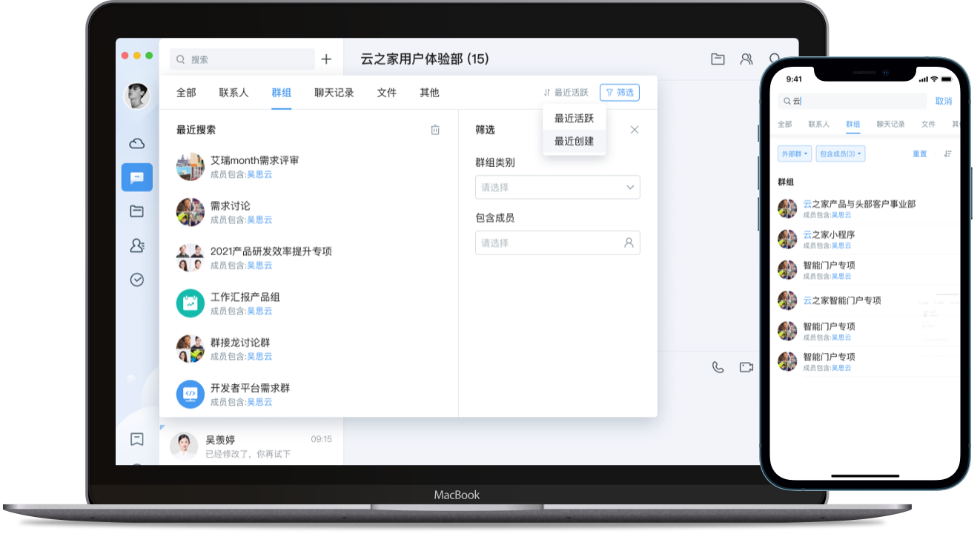Click the desktop 搜索 search field
980x534 pixels.
click(x=242, y=59)
